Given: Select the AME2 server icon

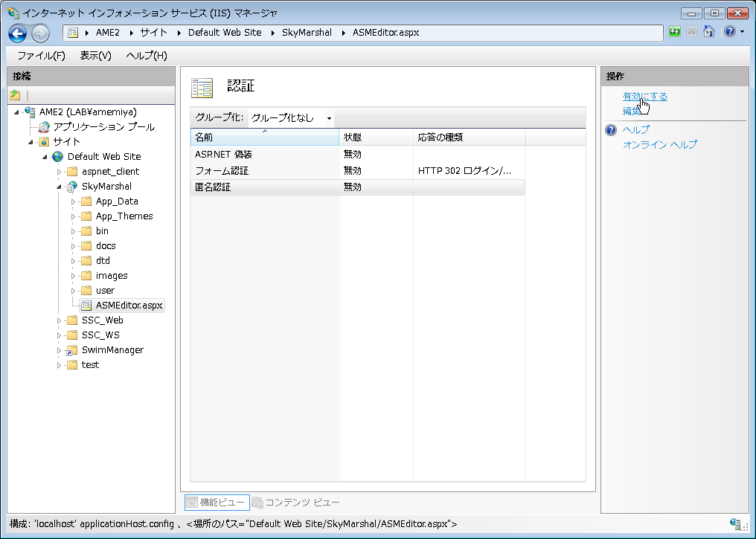Looking at the screenshot, I should click(x=30, y=112).
